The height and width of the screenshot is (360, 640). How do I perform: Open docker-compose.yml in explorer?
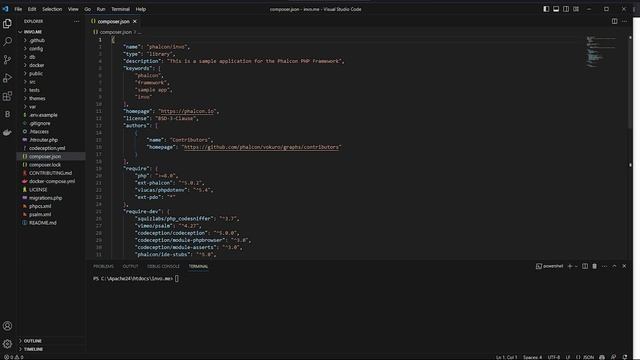coord(51,181)
